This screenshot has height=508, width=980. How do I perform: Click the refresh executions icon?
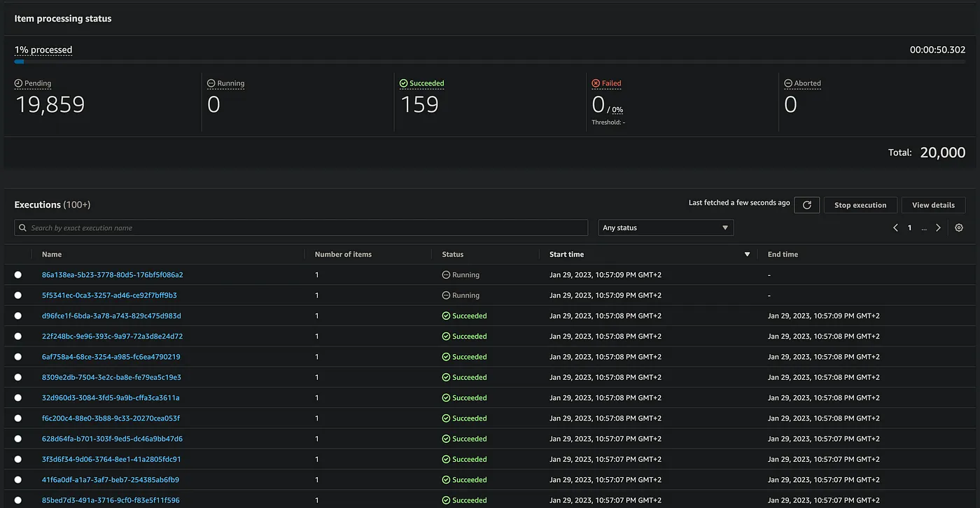point(806,205)
